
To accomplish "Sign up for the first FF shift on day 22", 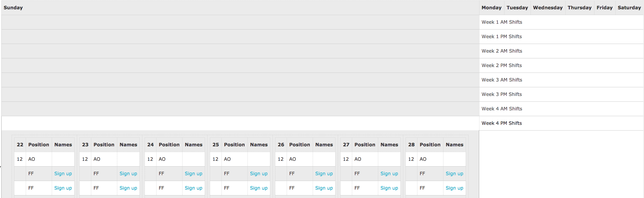I will coord(63,173).
